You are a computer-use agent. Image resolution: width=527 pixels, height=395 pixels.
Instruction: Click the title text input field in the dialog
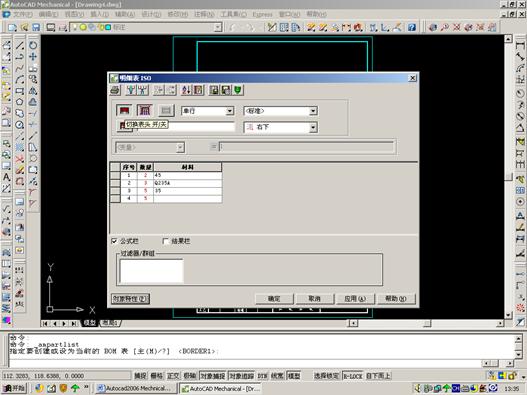[185, 127]
